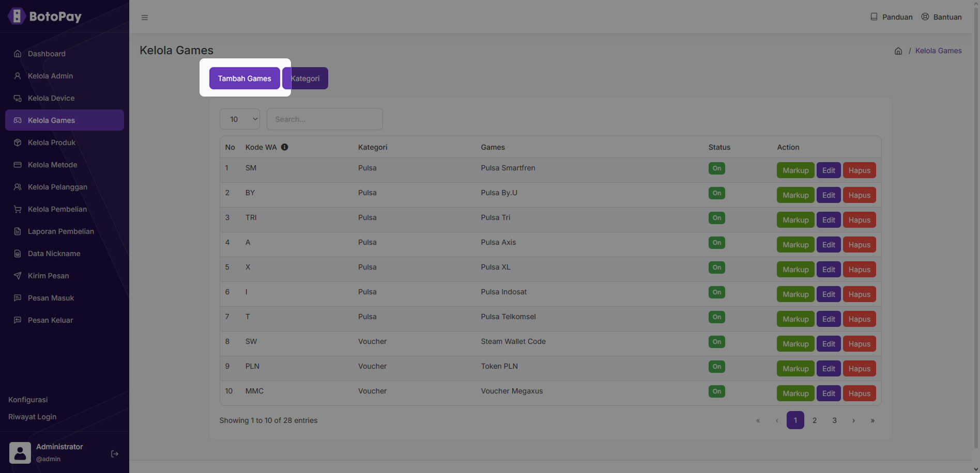
Task: Click the Kategori button
Action: pos(305,78)
